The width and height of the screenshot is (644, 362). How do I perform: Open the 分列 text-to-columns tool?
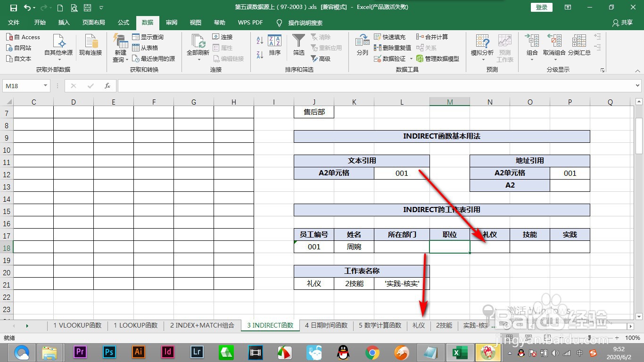point(362,47)
